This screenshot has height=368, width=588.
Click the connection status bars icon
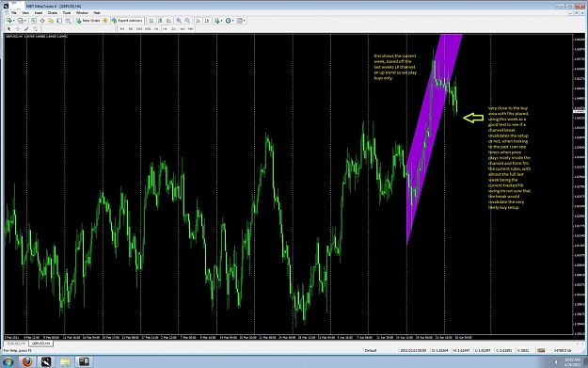click(x=541, y=350)
